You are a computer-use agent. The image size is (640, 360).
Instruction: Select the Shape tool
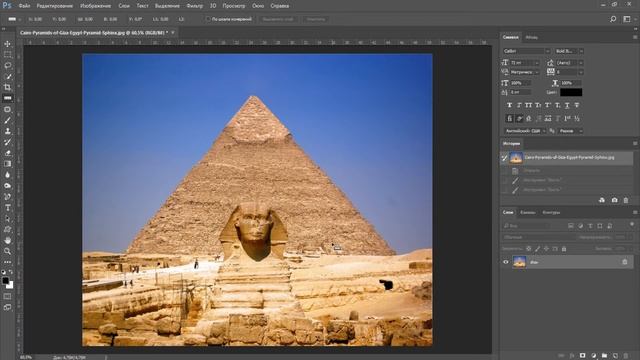(7, 229)
